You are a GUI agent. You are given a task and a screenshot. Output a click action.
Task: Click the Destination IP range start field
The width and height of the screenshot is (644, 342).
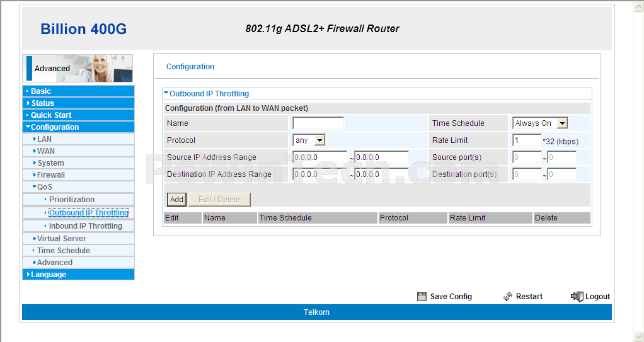(320, 174)
